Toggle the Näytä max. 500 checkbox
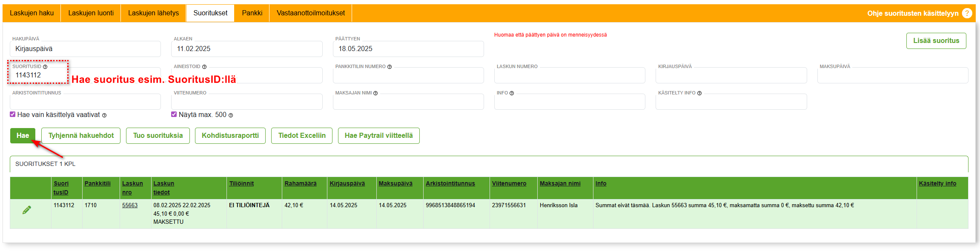 pyautogui.click(x=174, y=114)
